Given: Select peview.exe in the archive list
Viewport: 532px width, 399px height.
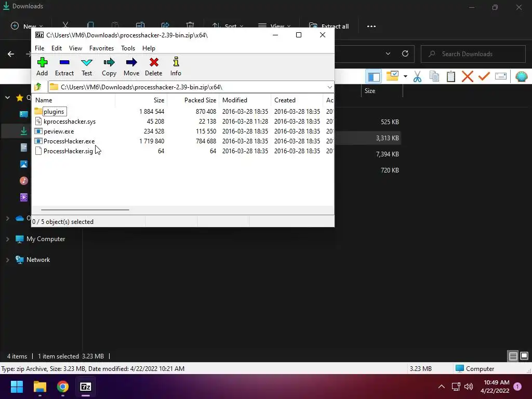Looking at the screenshot, I should 58,131.
